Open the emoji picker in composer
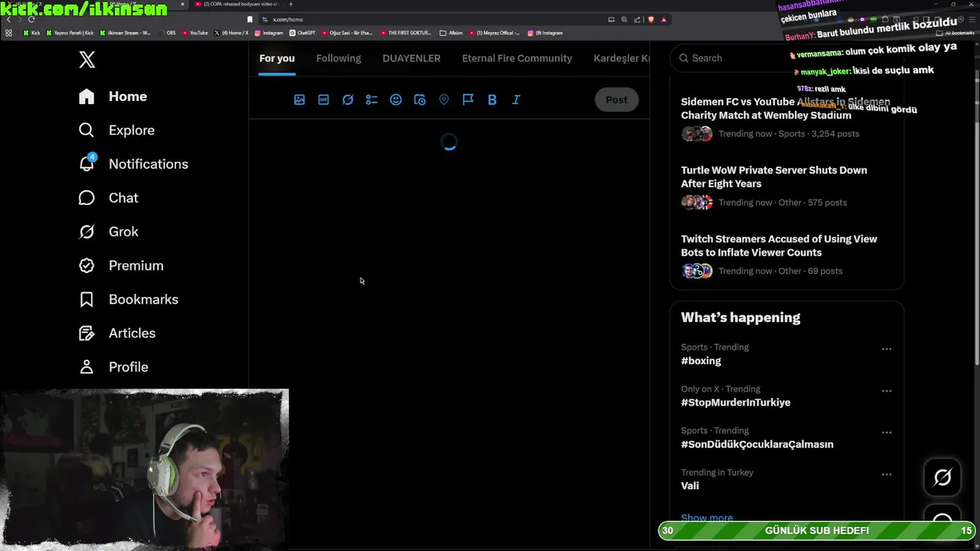The height and width of the screenshot is (551, 980). (396, 99)
